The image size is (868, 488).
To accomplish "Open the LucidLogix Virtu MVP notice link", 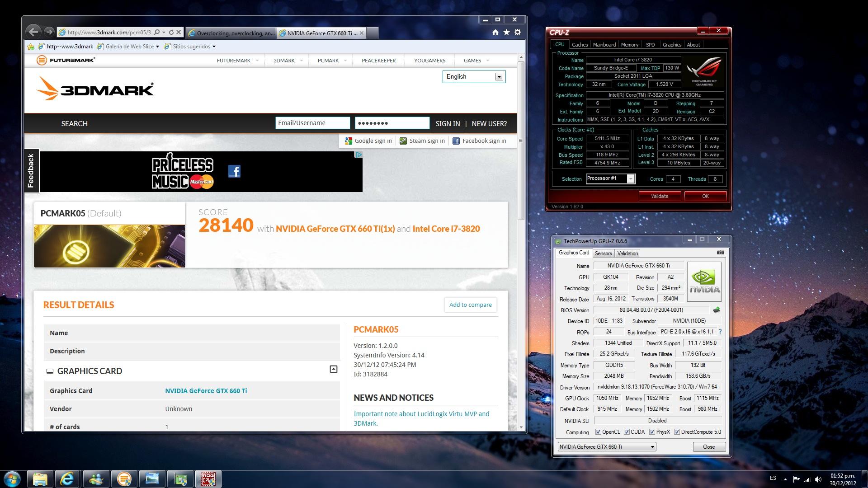I will [421, 418].
